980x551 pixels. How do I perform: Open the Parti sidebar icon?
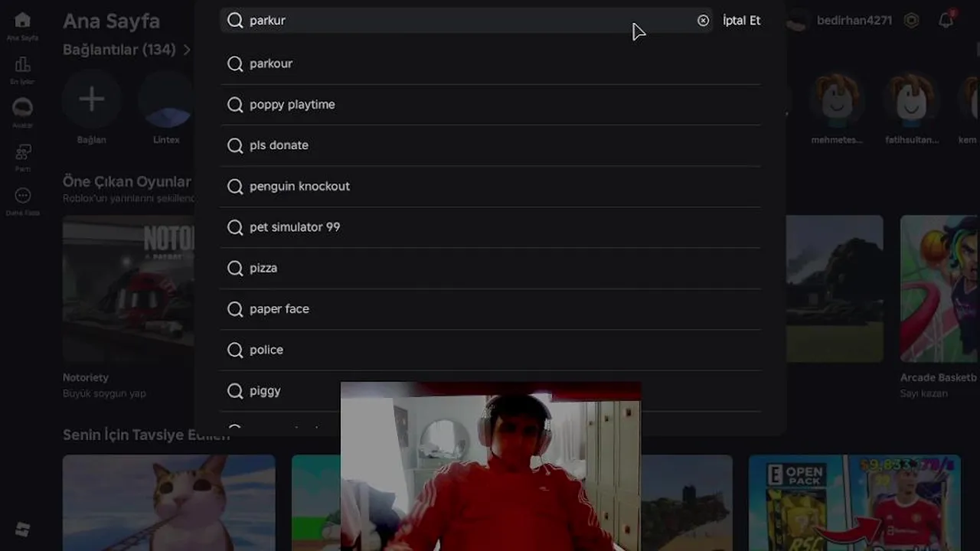(23, 152)
